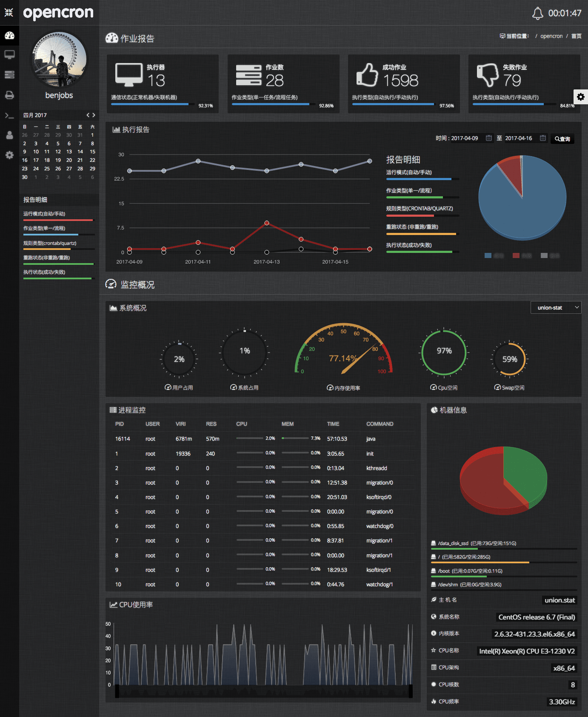
Task: Go to next month in calendar
Action: pyautogui.click(x=94, y=115)
